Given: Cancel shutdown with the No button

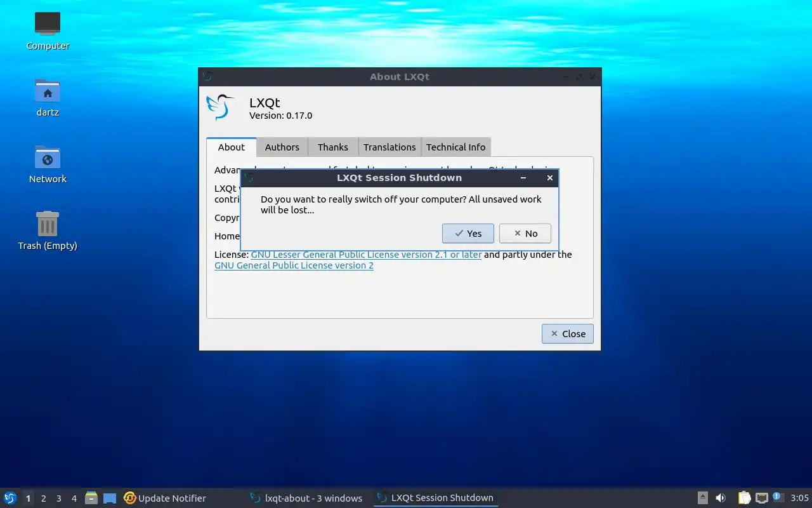Looking at the screenshot, I should (525, 234).
